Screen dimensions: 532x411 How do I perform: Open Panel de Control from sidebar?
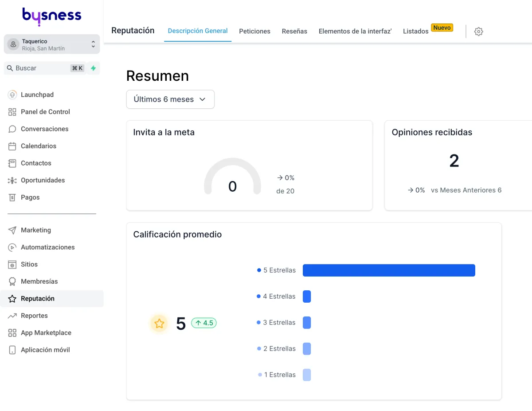(x=45, y=112)
